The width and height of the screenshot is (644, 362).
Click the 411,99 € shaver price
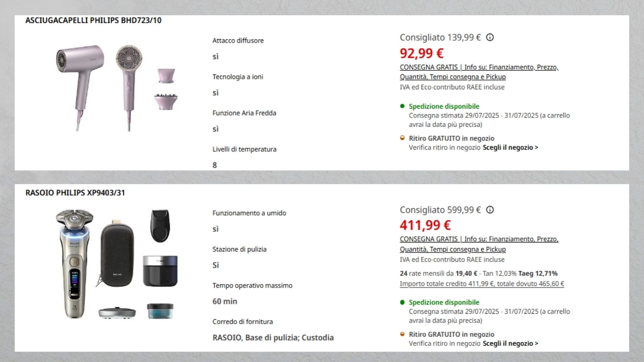click(x=425, y=225)
